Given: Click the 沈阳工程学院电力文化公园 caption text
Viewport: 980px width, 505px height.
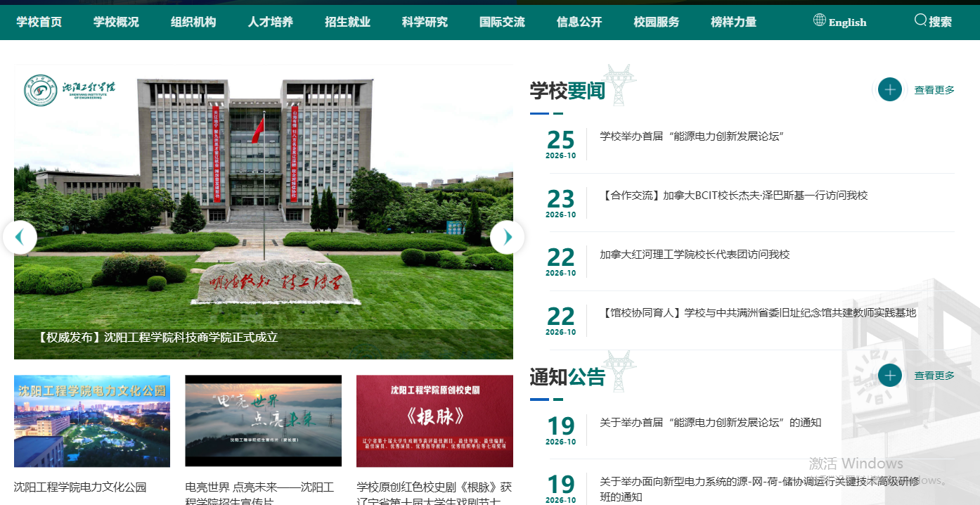Looking at the screenshot, I should point(80,487).
